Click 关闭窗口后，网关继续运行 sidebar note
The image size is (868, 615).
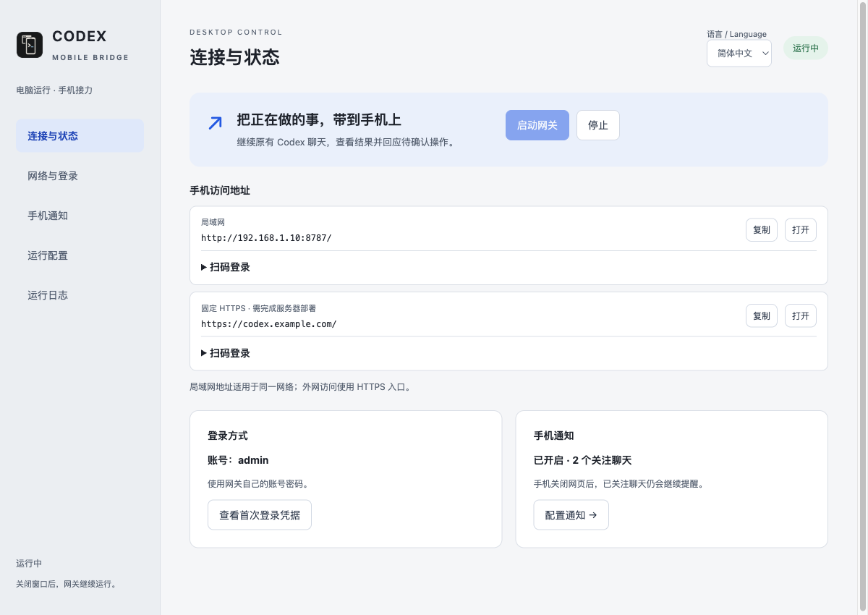(x=67, y=584)
